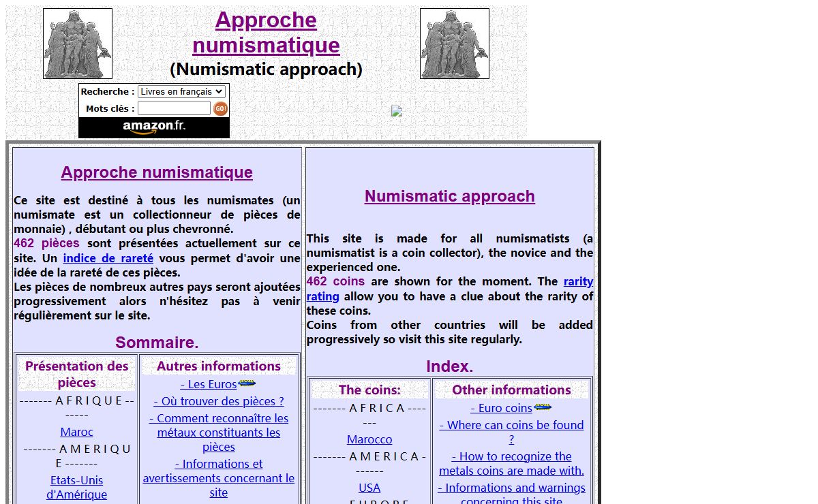Open the Euro coins link

[501, 408]
